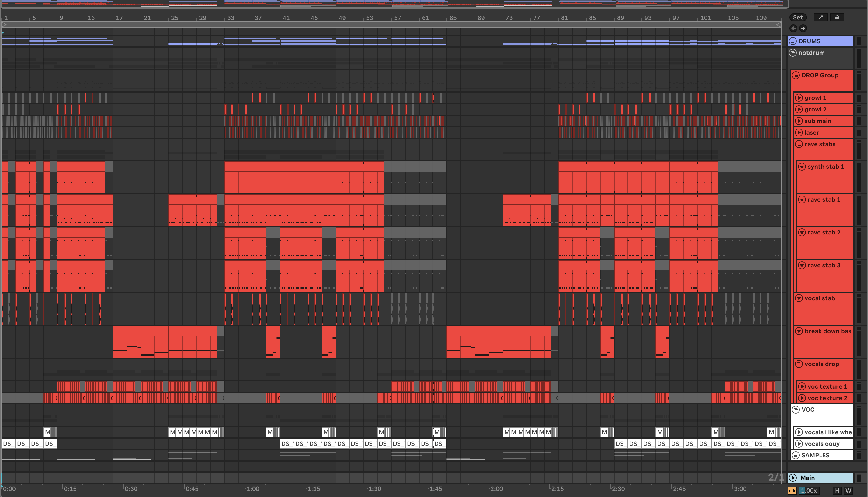Click the lock envelopes padlock icon
The height and width of the screenshot is (497, 868).
pos(837,17)
